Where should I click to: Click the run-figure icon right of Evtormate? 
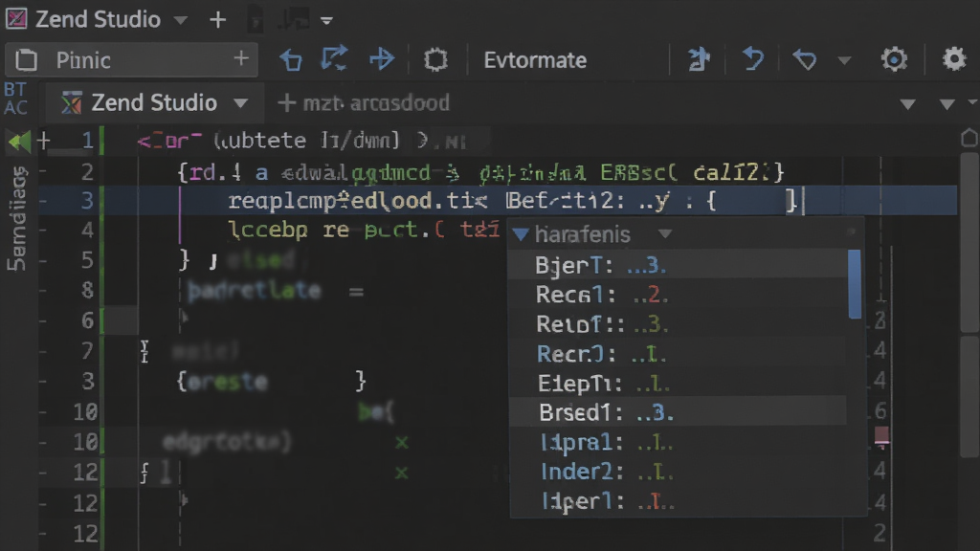pos(699,59)
